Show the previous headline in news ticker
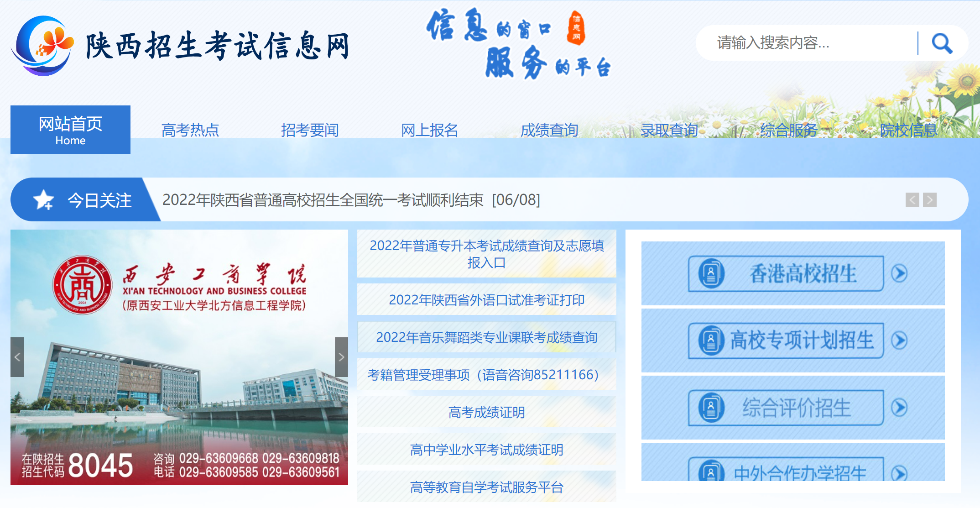980x508 pixels. point(912,200)
